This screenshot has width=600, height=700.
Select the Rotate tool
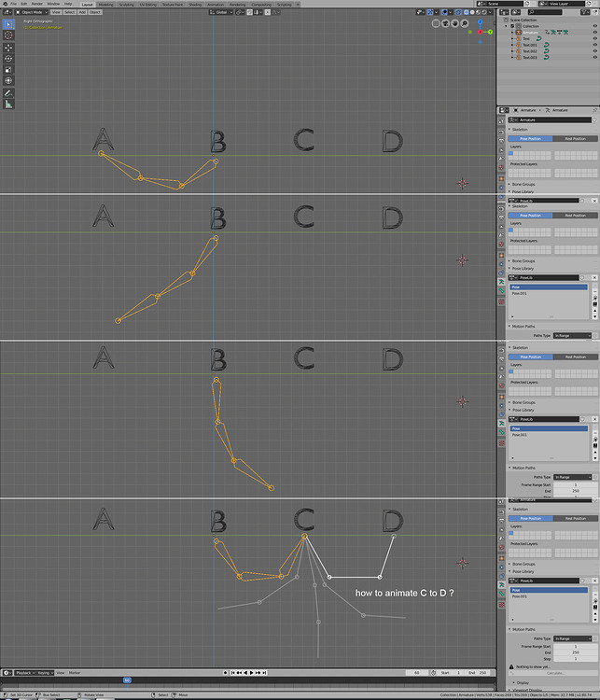pos(8,59)
